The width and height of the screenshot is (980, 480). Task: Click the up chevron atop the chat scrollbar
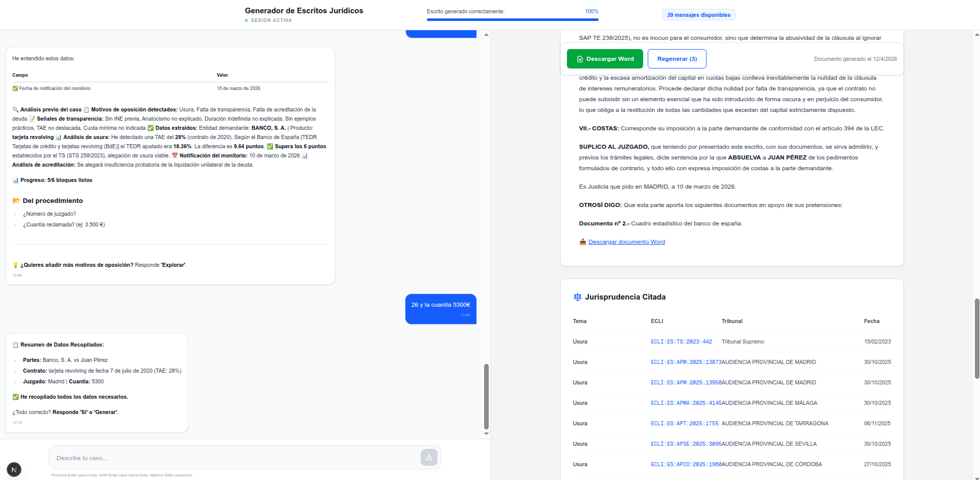(x=486, y=34)
